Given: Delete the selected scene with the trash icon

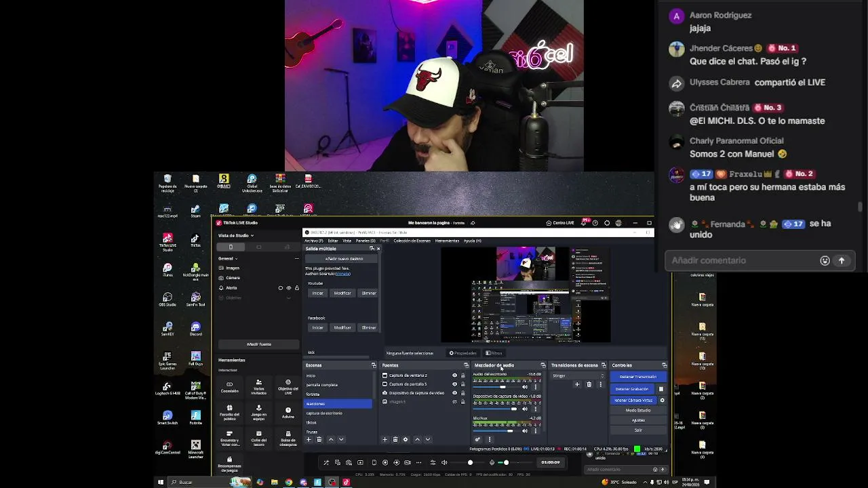Looking at the screenshot, I should (319, 439).
